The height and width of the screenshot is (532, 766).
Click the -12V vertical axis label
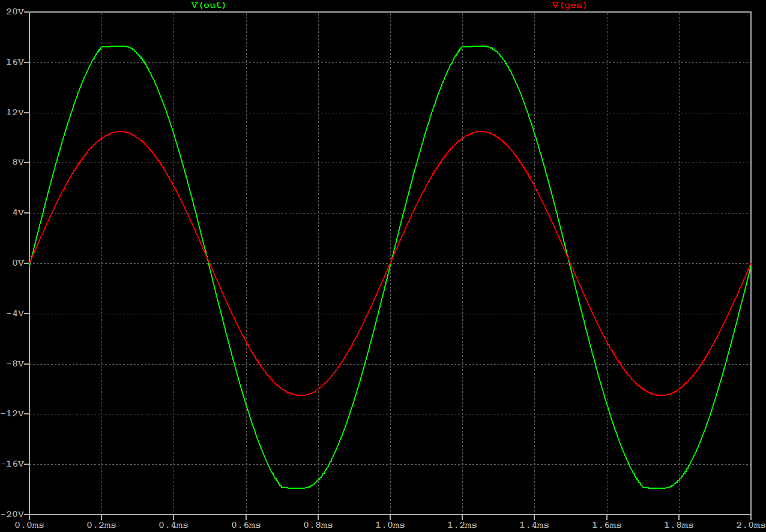coord(12,414)
